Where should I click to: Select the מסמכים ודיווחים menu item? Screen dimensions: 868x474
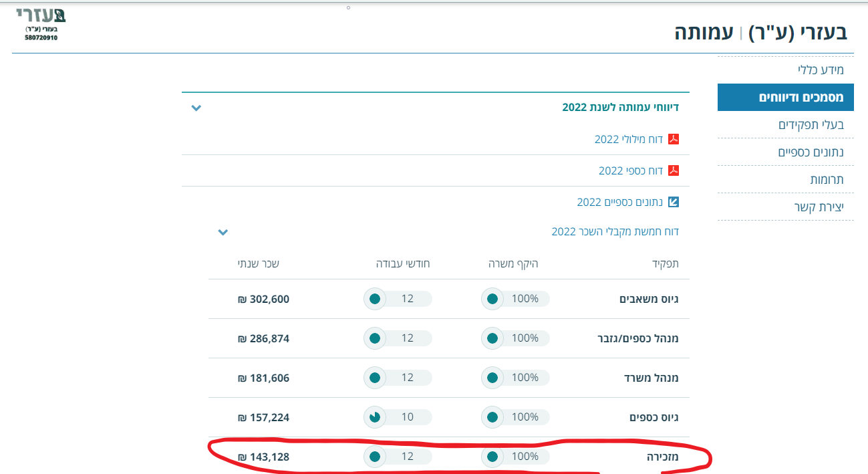801,98
